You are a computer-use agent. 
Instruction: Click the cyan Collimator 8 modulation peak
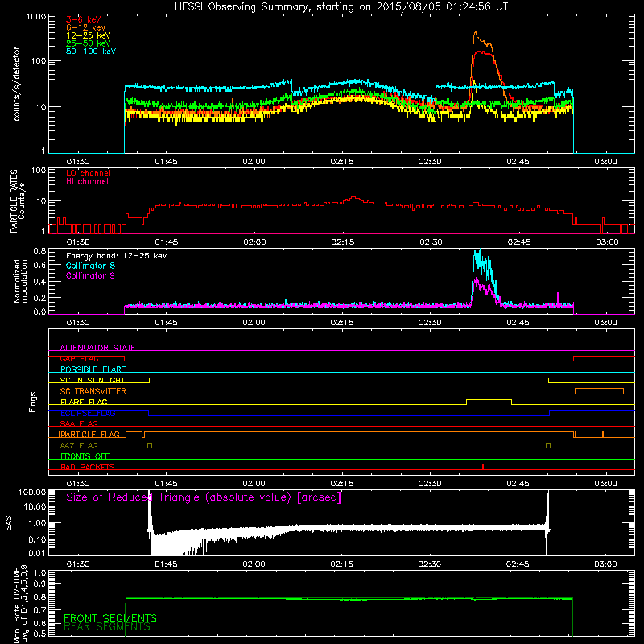480,251
